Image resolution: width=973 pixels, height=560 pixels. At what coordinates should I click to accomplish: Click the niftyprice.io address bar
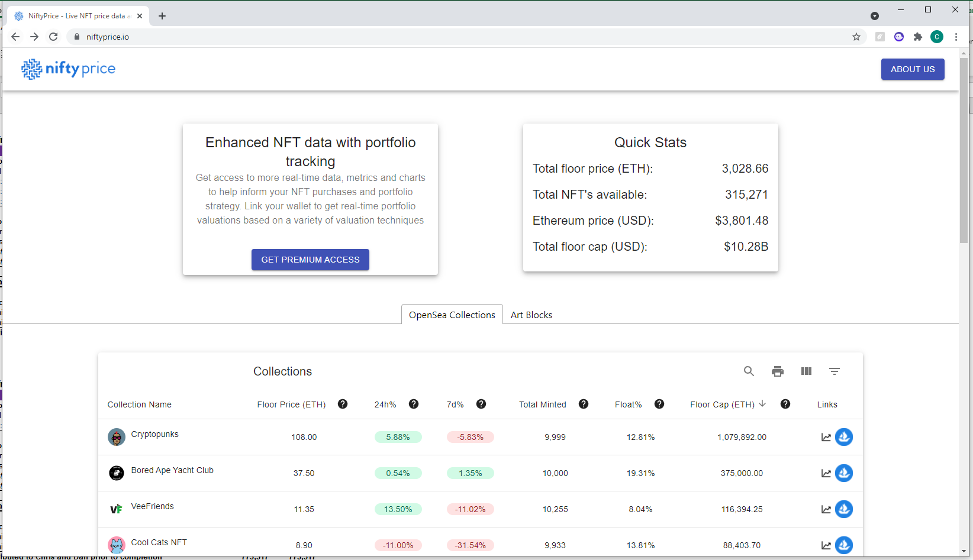click(x=108, y=37)
